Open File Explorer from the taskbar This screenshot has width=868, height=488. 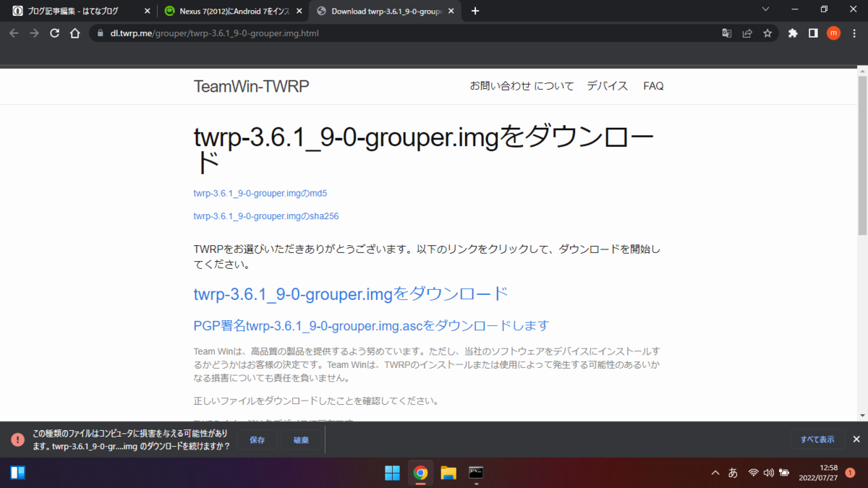click(448, 474)
